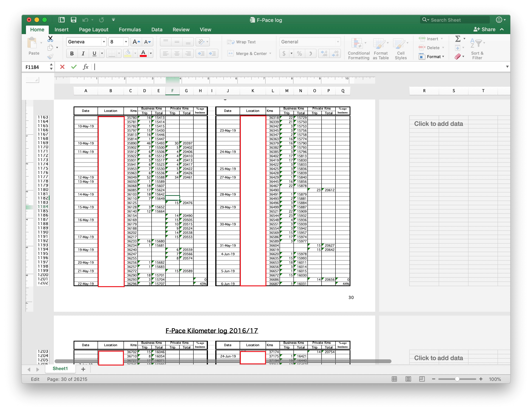
Task: Click the Center text alignment icon
Action: click(x=177, y=54)
